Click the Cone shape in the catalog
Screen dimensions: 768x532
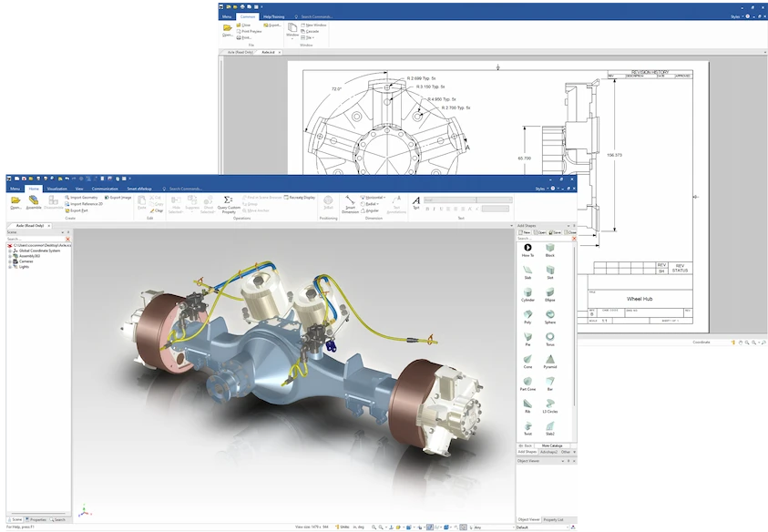[x=527, y=361]
